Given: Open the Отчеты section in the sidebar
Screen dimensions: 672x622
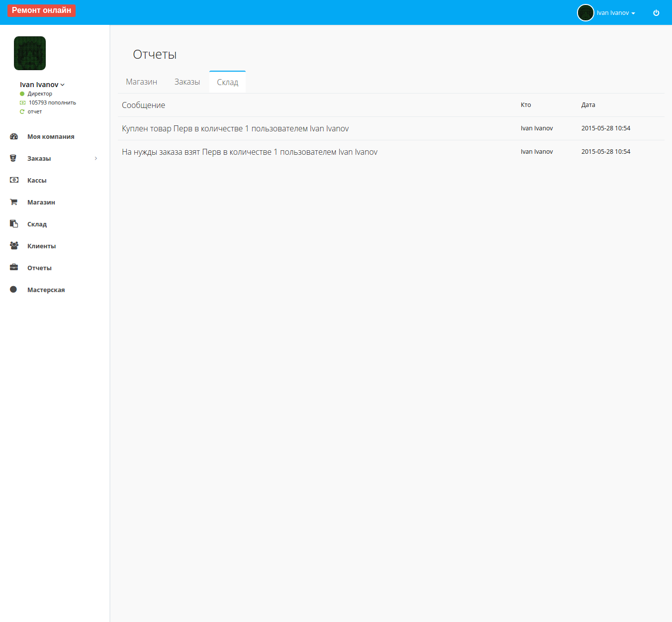Looking at the screenshot, I should tap(39, 268).
